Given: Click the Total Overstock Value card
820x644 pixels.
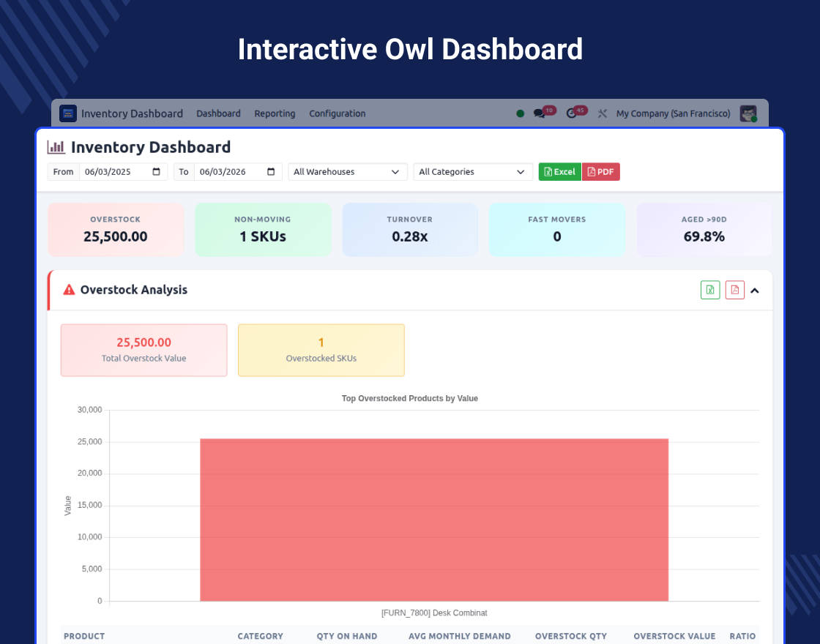Looking at the screenshot, I should [143, 351].
